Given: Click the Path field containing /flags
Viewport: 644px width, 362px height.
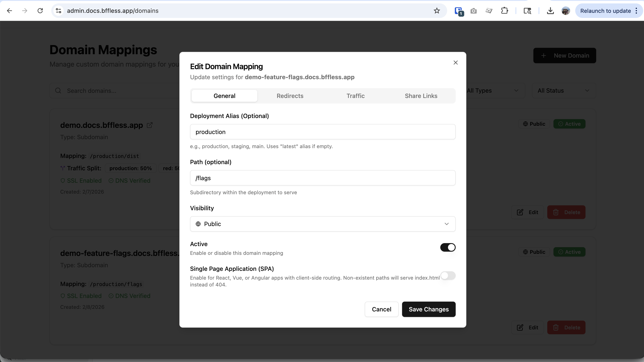Looking at the screenshot, I should tap(322, 178).
